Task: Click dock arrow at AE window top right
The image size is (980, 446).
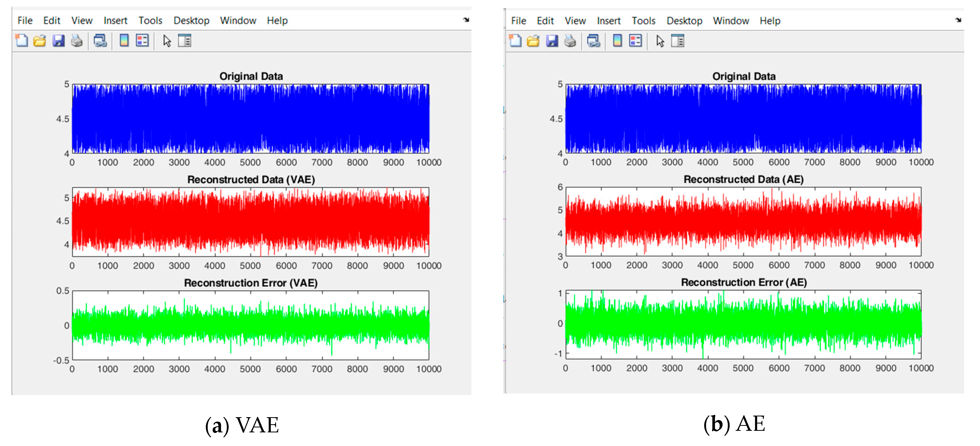Action: pyautogui.click(x=958, y=20)
